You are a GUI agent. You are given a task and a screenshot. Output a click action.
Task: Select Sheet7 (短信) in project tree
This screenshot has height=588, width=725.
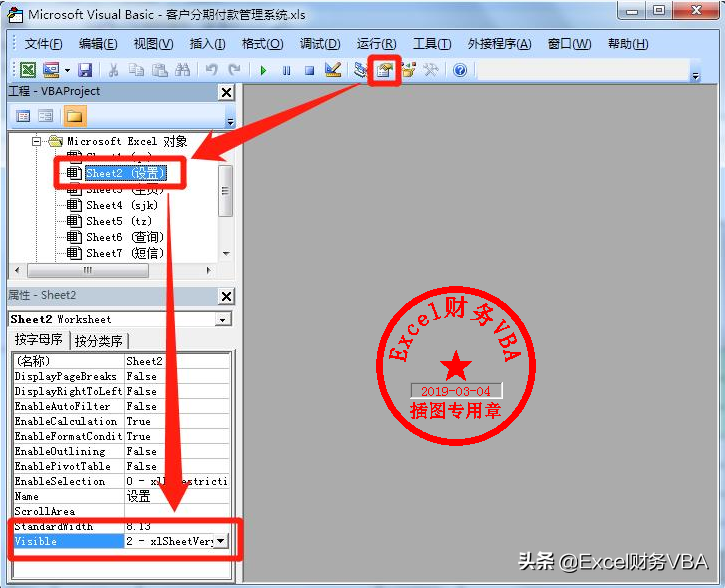coord(125,253)
